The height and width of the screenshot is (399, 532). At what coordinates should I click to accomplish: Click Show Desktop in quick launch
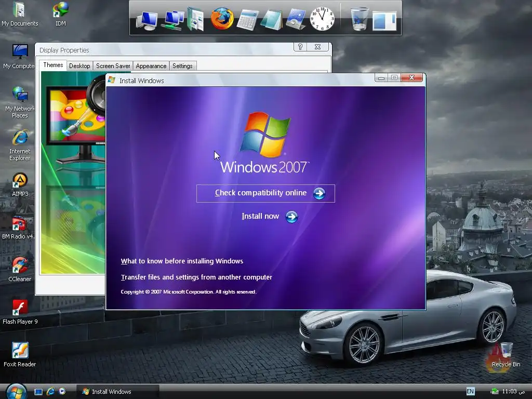click(x=38, y=392)
